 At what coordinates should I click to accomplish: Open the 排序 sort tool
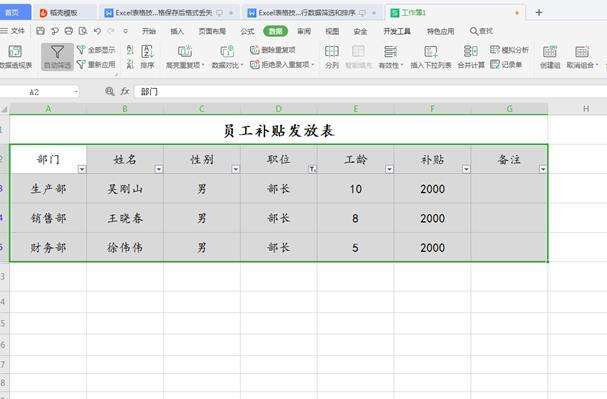click(x=147, y=57)
